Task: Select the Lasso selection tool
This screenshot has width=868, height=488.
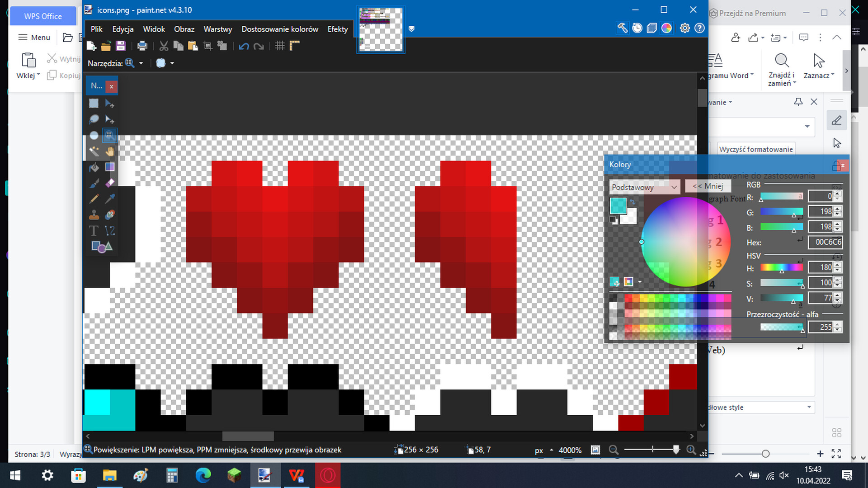Action: [x=94, y=119]
